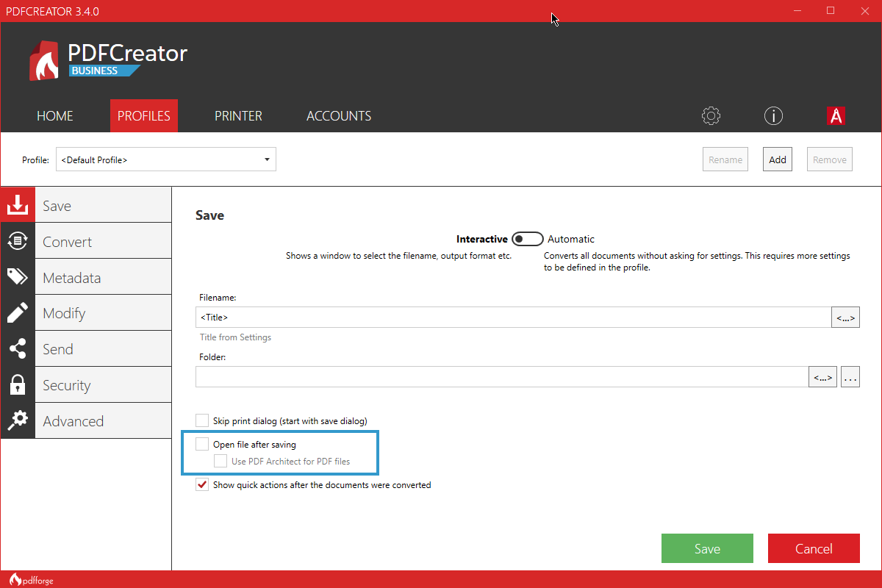882x588 pixels.
Task: Click the Add profile button
Action: pyautogui.click(x=778, y=159)
